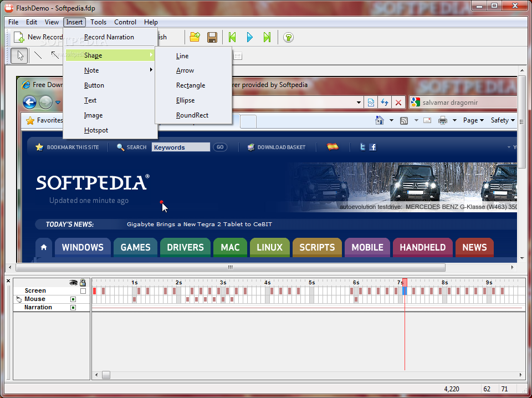Click the home icon in IE command bar

pos(379,120)
